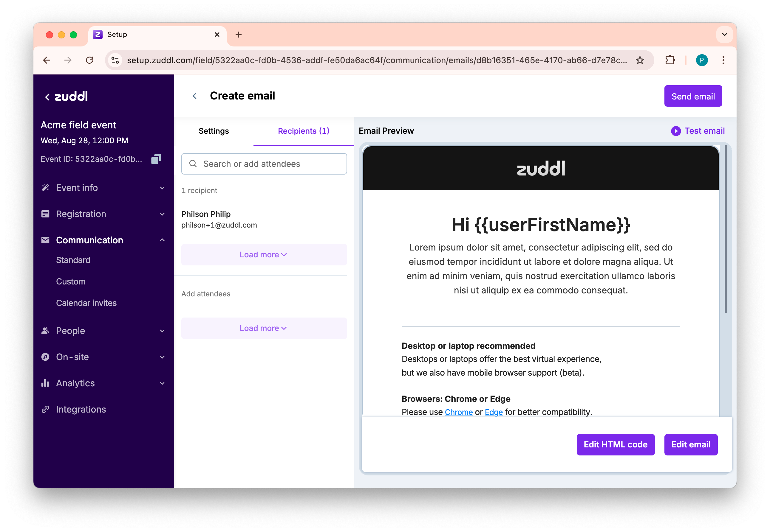Screen dimensions: 770x532
Task: Click the Edit HTML code button
Action: point(615,444)
